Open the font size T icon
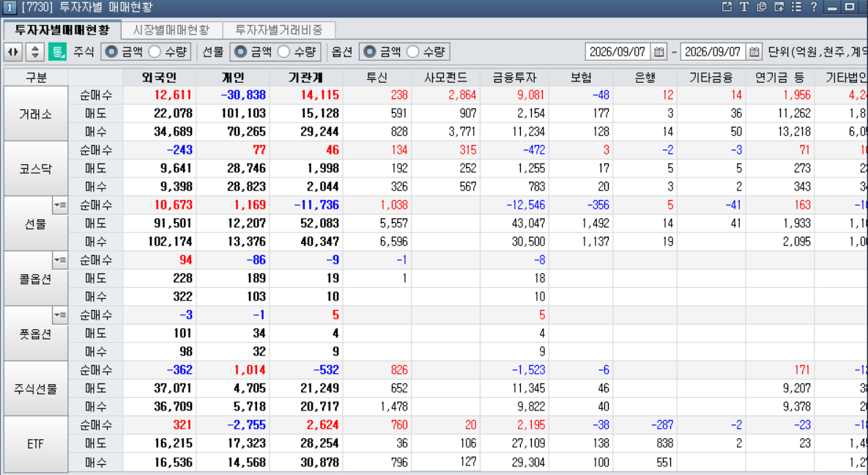This screenshot has height=475, width=868. 744,7
